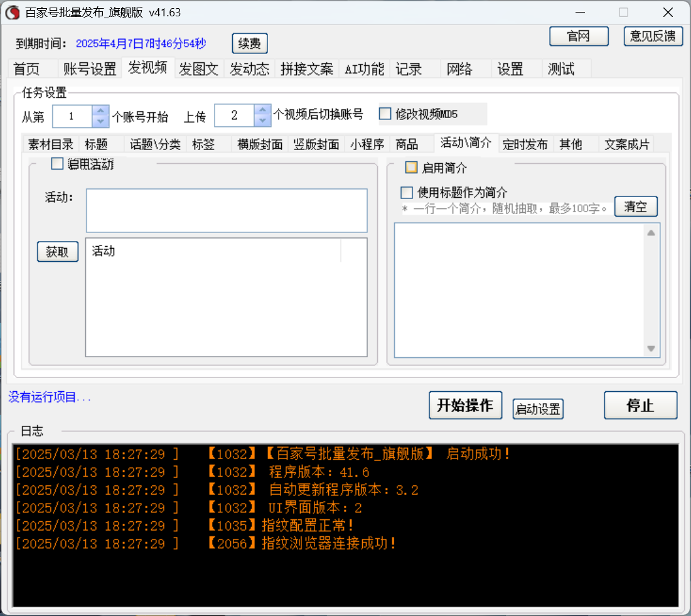Select the 发视频 tab
691x616 pixels.
(147, 68)
